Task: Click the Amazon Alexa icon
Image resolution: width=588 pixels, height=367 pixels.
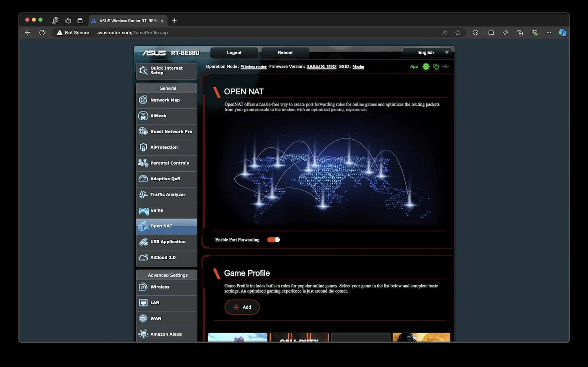Action: pos(143,334)
